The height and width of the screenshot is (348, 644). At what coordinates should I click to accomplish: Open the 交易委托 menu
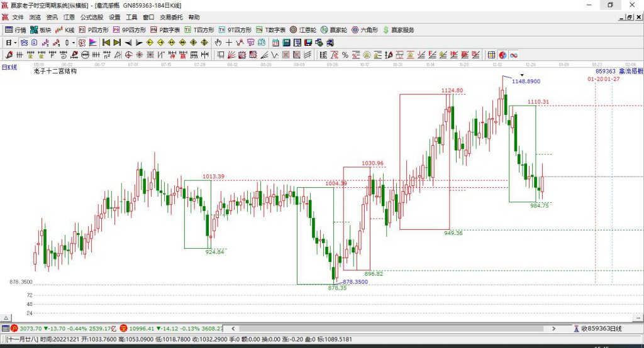click(171, 17)
